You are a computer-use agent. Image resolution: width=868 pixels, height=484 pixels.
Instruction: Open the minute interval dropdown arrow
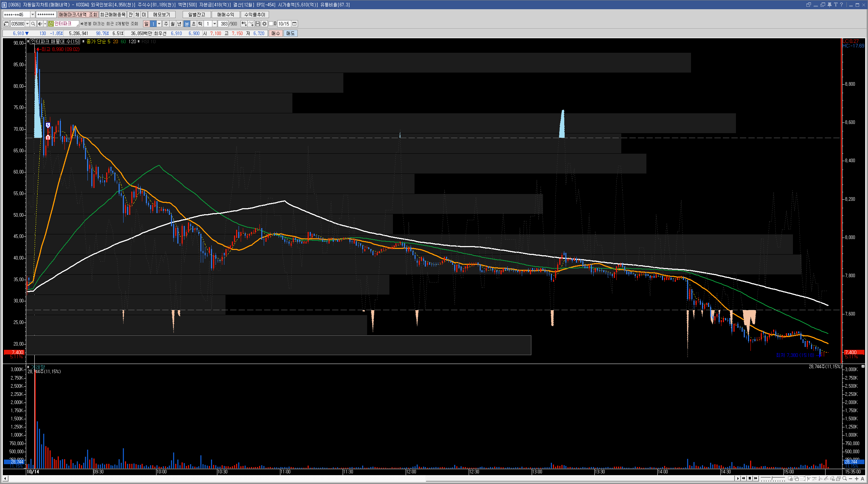tap(215, 24)
